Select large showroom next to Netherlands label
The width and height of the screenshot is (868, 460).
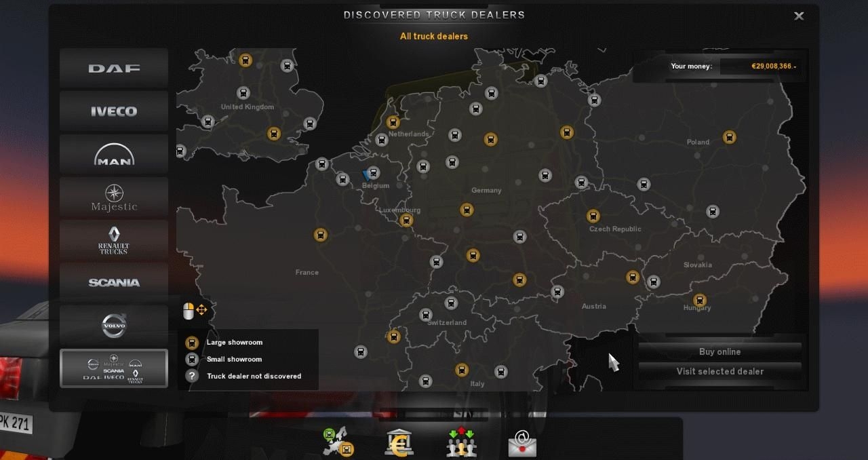point(393,122)
